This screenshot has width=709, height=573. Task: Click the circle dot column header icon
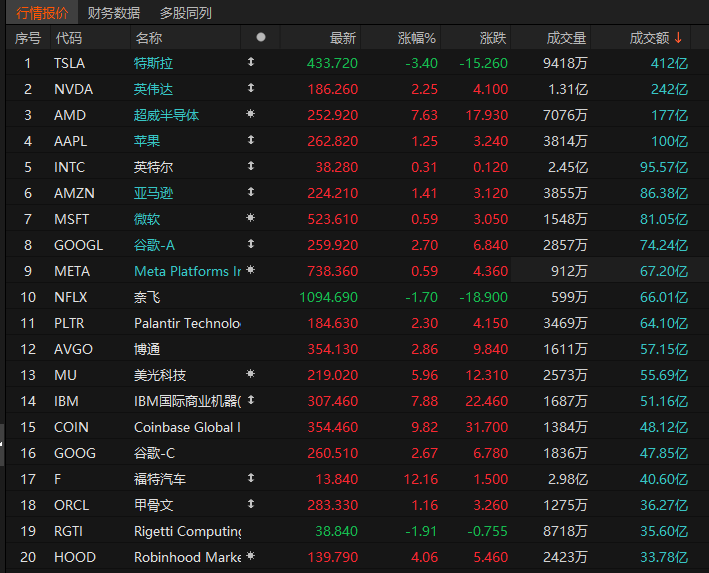261,38
